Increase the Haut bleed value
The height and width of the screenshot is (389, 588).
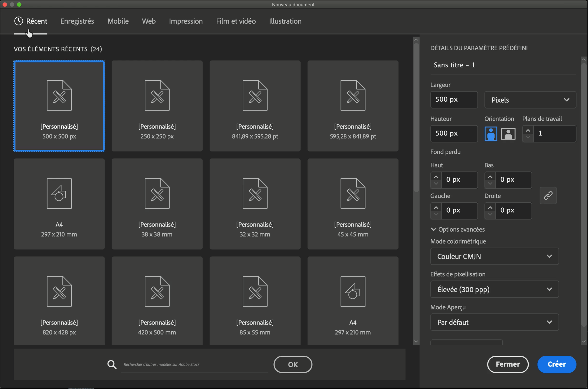[436, 177]
